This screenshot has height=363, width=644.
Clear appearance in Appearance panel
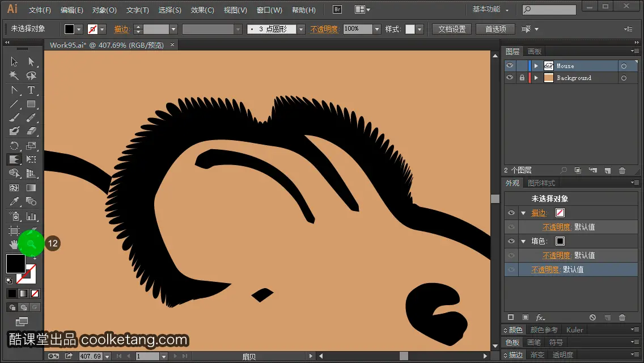pyautogui.click(x=592, y=318)
